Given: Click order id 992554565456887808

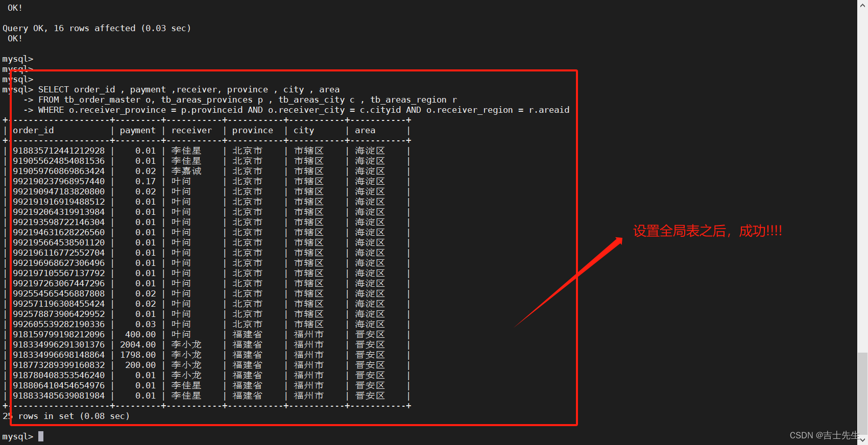Looking at the screenshot, I should (x=59, y=293).
